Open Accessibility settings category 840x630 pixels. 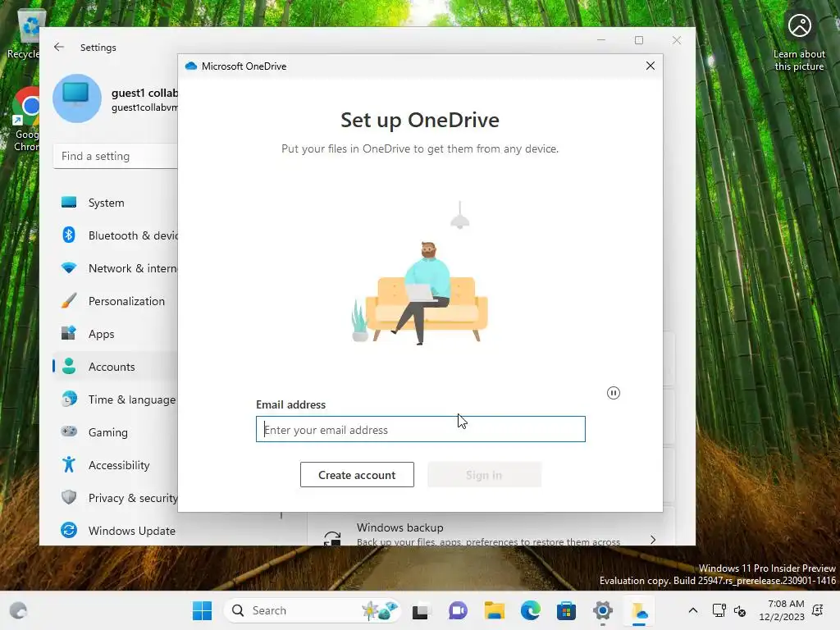pyautogui.click(x=115, y=465)
